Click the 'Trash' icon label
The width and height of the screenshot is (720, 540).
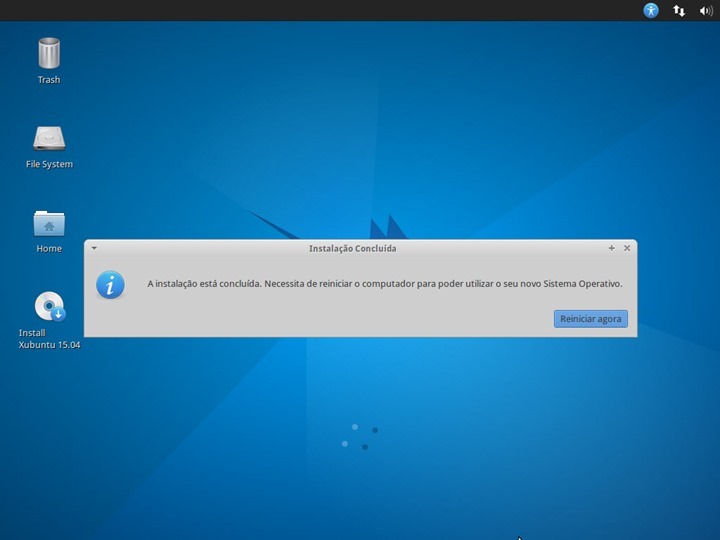pos(49,80)
